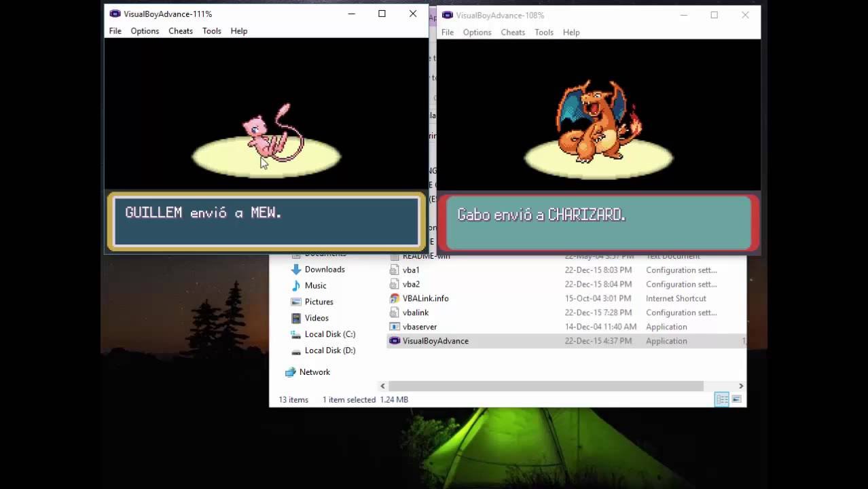Screen dimensions: 868x489
Task: Click 'GUILLEM envió a MEW.' dialog box
Action: point(266,221)
